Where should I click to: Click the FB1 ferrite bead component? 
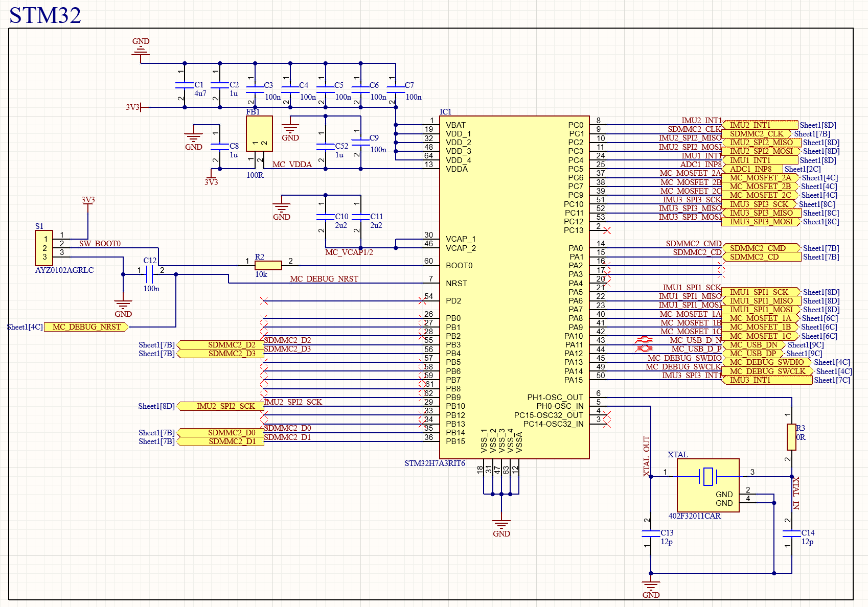coord(259,133)
